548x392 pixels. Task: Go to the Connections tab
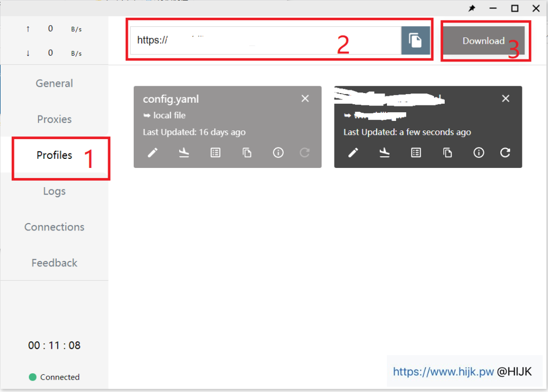55,227
